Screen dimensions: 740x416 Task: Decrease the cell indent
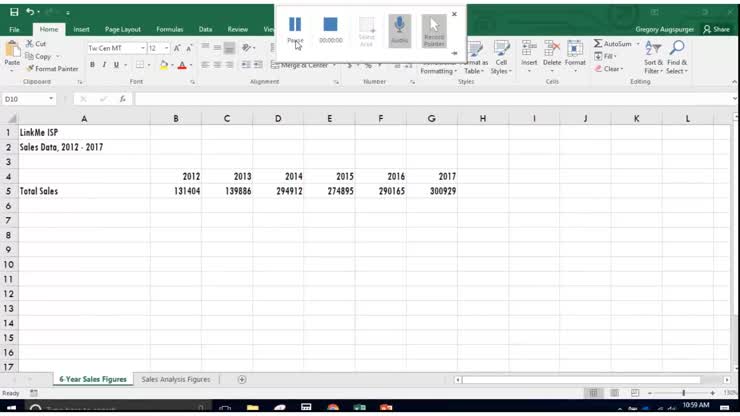(246, 65)
